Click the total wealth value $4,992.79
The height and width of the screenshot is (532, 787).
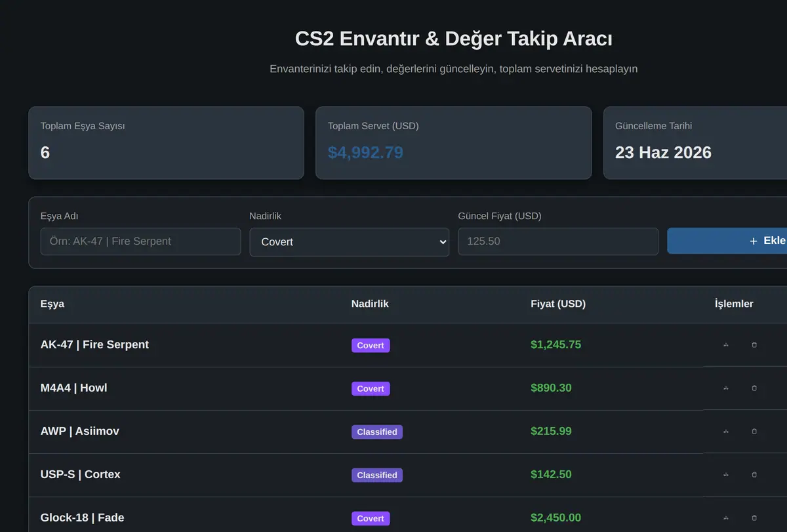click(x=365, y=153)
